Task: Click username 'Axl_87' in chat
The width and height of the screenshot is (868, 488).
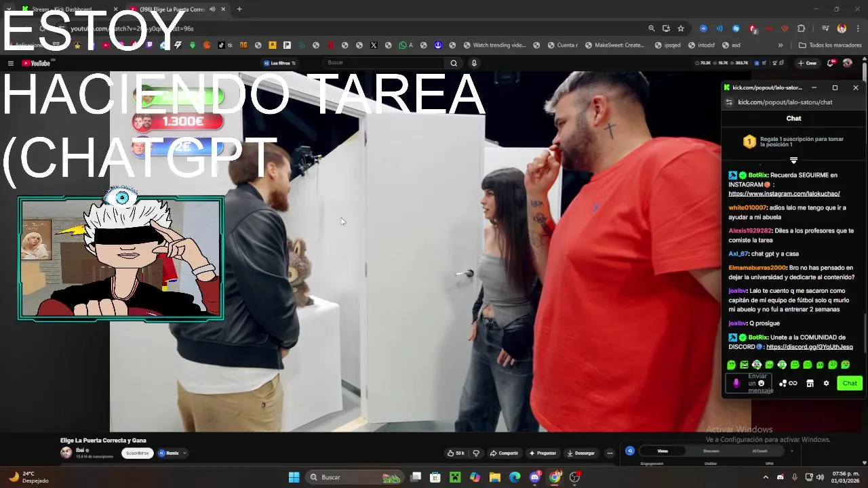Action: [738, 253]
